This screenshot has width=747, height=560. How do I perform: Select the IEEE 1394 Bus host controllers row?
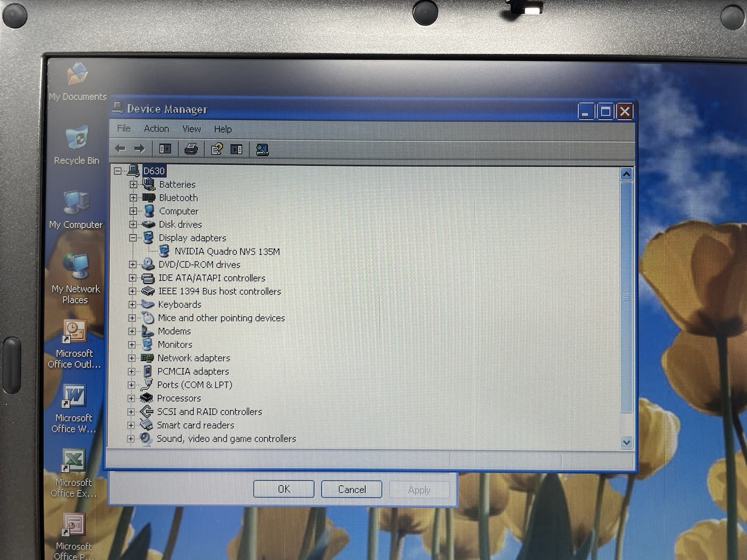click(x=219, y=291)
